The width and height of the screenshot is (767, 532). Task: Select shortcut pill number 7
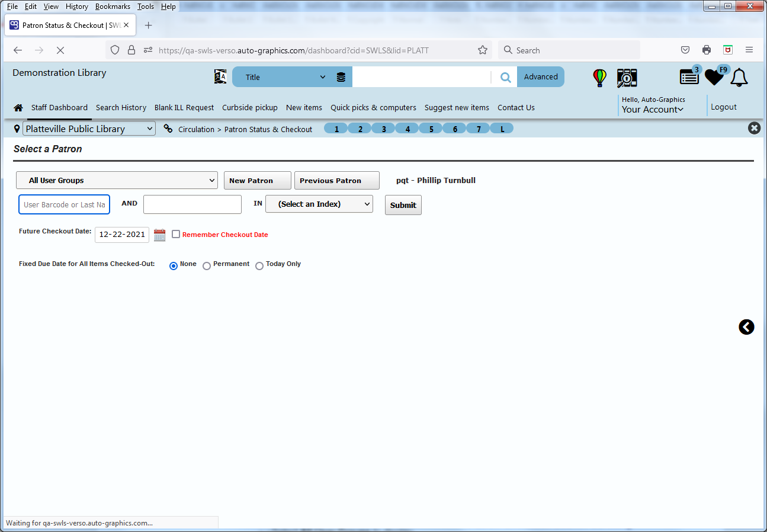(x=479, y=129)
